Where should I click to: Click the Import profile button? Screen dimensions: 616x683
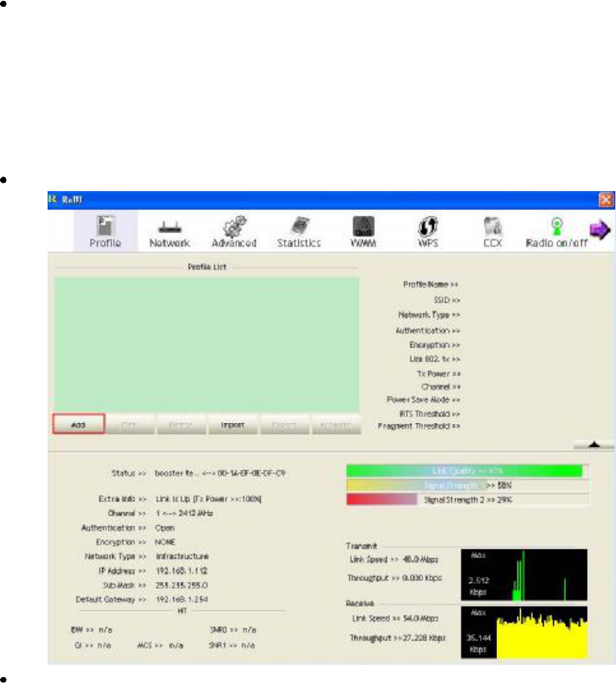tap(233, 424)
